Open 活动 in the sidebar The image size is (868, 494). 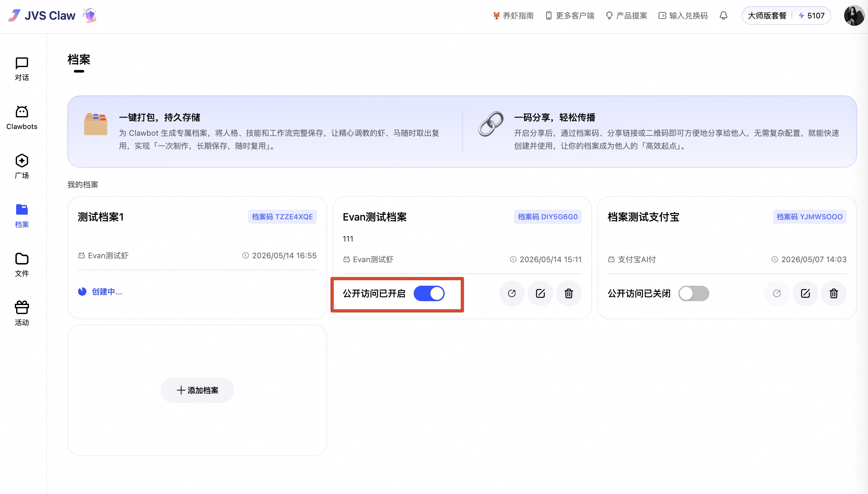click(x=22, y=313)
